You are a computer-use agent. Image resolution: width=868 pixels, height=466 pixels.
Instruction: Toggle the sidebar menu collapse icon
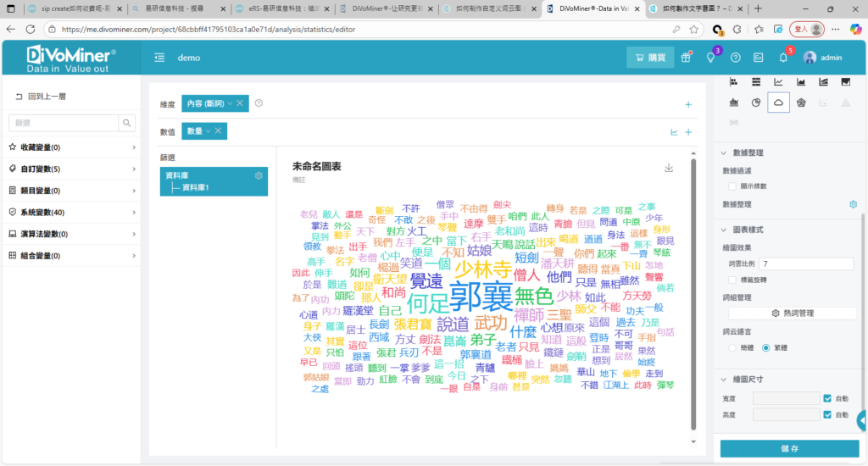159,58
